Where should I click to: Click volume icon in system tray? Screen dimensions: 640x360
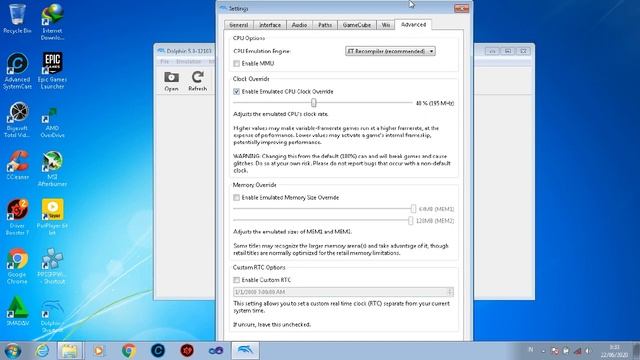pos(588,350)
